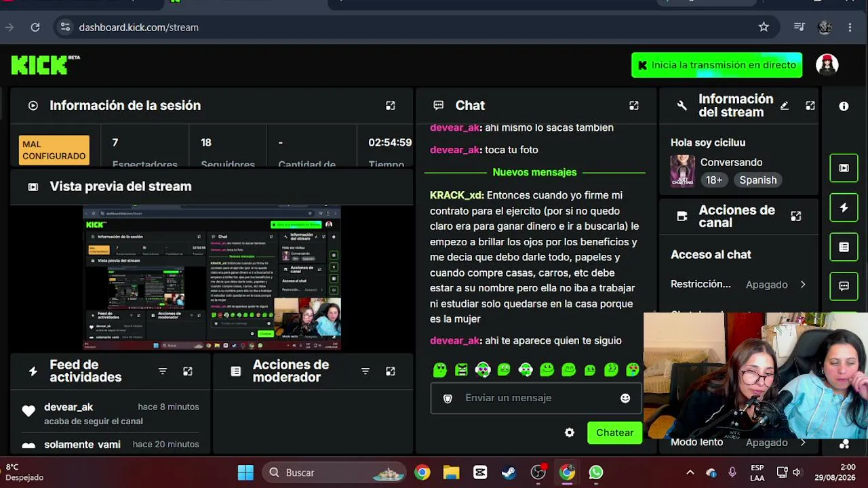Image resolution: width=868 pixels, height=488 pixels.
Task: Click the stream preview thumbnail
Action: (212, 279)
